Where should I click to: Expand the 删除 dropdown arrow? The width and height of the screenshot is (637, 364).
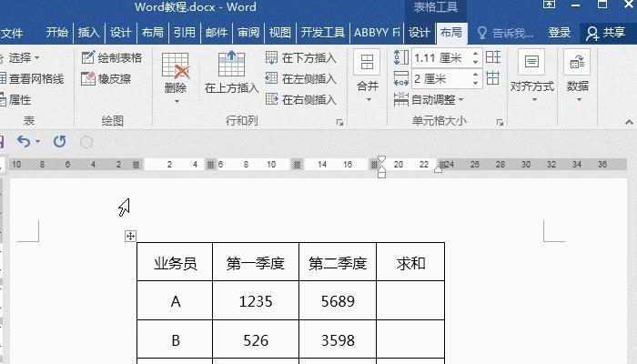point(177,101)
